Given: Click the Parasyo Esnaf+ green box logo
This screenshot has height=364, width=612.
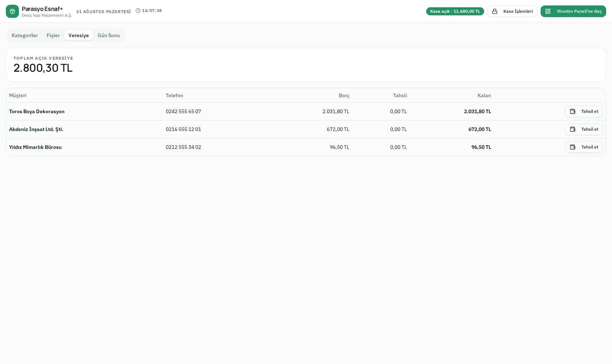Looking at the screenshot, I should pos(12,11).
